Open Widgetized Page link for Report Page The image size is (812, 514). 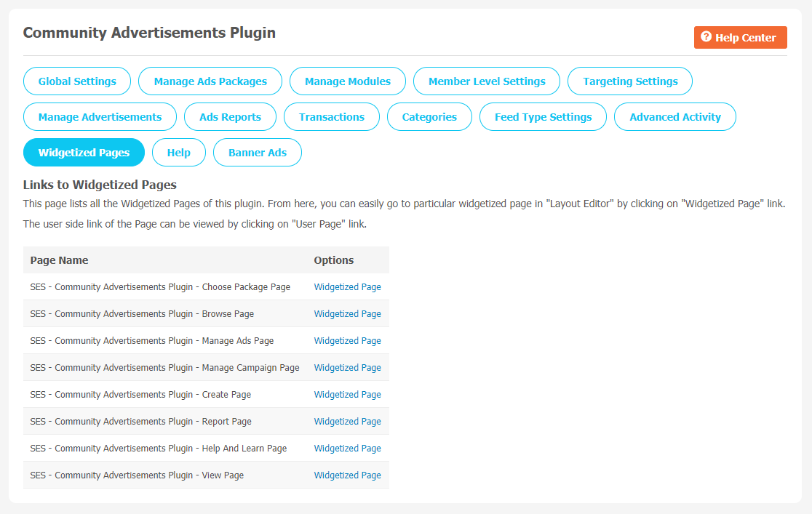[x=347, y=422]
